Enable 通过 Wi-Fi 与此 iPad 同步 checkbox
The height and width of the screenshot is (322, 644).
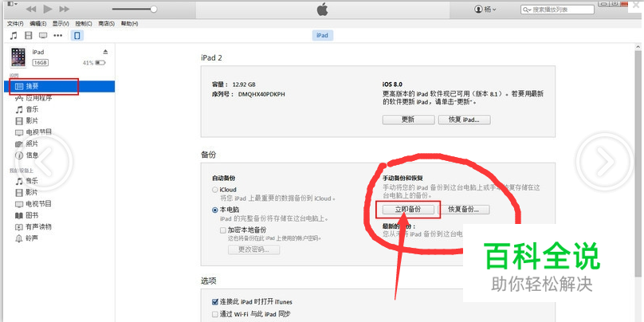pyautogui.click(x=215, y=314)
